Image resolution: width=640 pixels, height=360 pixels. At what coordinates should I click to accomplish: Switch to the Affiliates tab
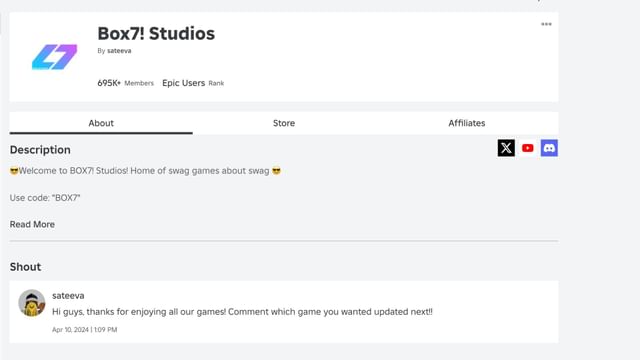[467, 123]
